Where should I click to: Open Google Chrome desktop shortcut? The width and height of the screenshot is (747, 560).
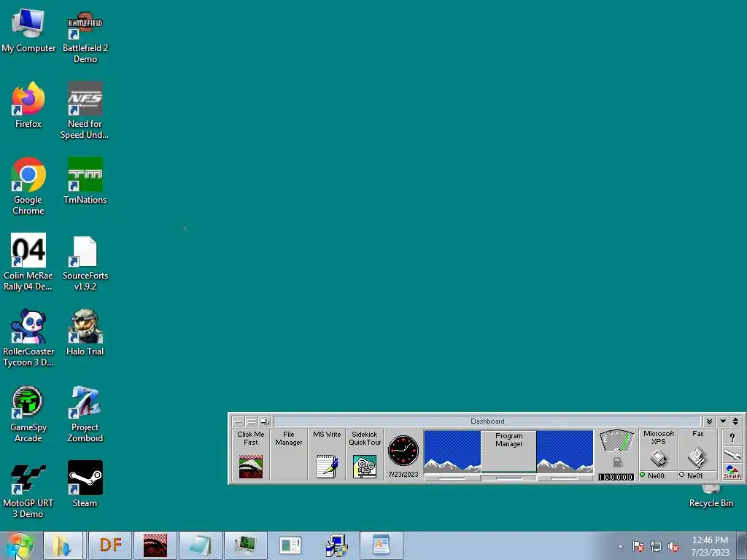click(x=28, y=186)
